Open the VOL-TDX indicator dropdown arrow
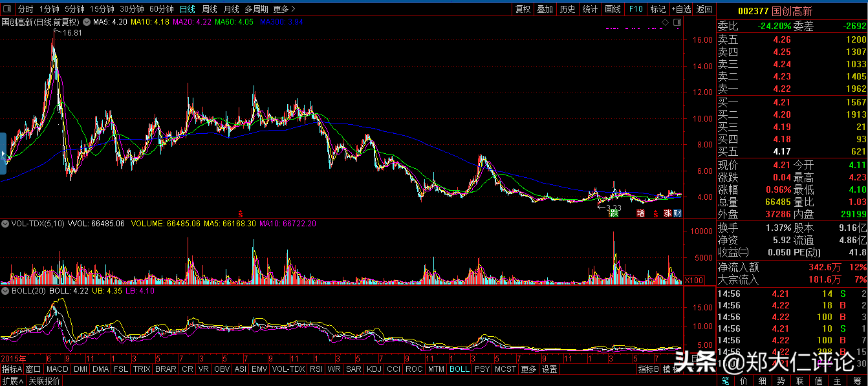The image size is (868, 386). [x=5, y=224]
